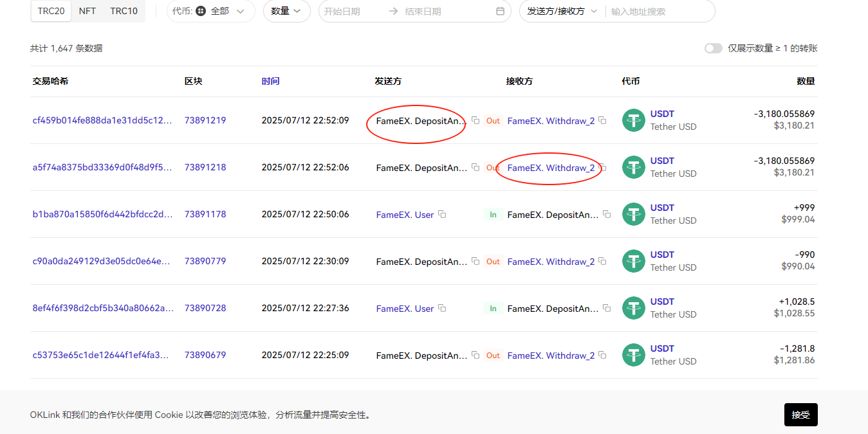Viewport: 868px width, 434px height.
Task: Open FameEX. User sender in block 73891178 row
Action: point(405,215)
